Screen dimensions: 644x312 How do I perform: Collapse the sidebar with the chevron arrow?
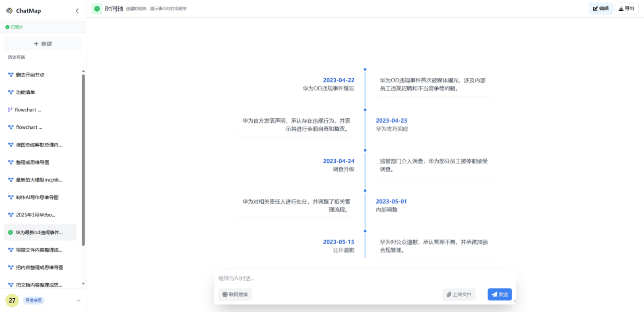pyautogui.click(x=77, y=11)
